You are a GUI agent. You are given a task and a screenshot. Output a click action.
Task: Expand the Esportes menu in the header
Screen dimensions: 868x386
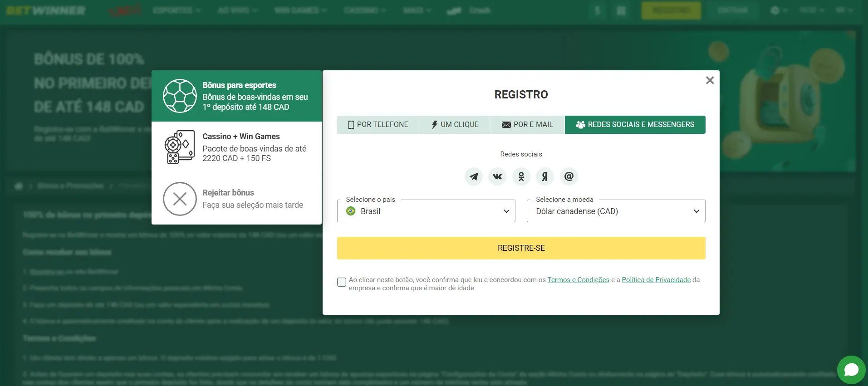click(x=177, y=10)
